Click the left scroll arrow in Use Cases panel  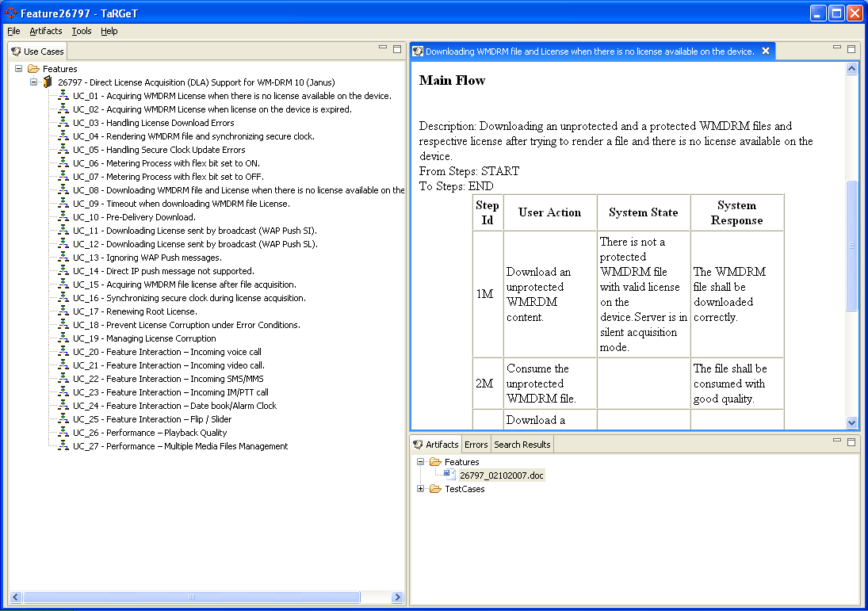[x=16, y=598]
